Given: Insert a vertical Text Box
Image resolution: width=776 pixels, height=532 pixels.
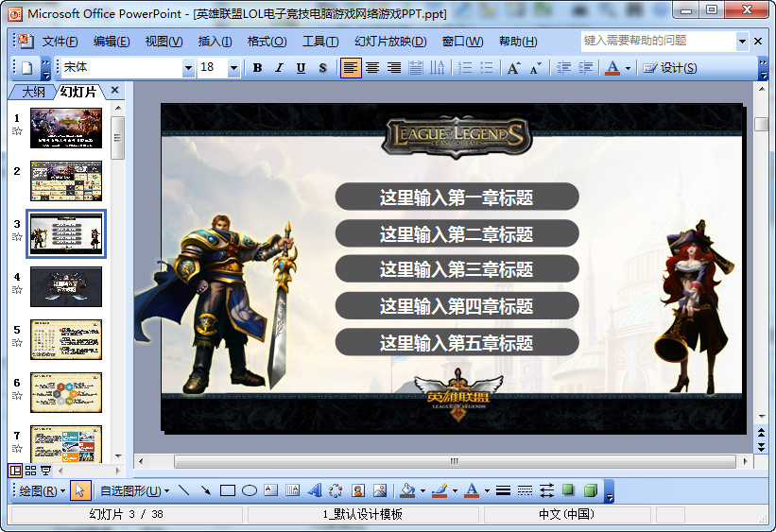Looking at the screenshot, I should pyautogui.click(x=292, y=490).
